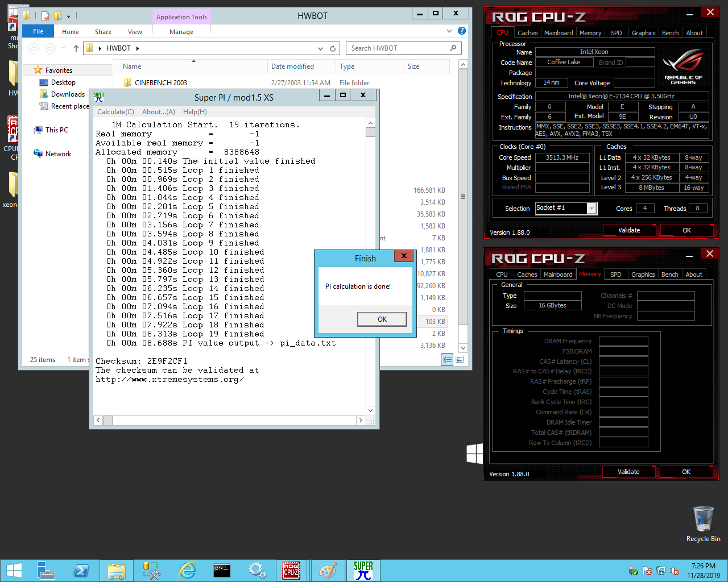
Task: Refresh the HWBOT folder address bar
Action: (x=333, y=48)
